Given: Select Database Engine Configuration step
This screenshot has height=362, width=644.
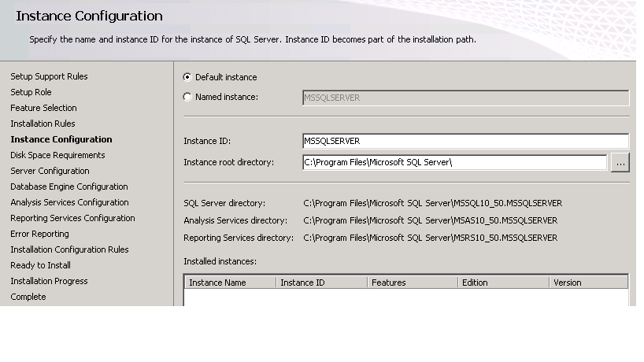Looking at the screenshot, I should pyautogui.click(x=69, y=187).
